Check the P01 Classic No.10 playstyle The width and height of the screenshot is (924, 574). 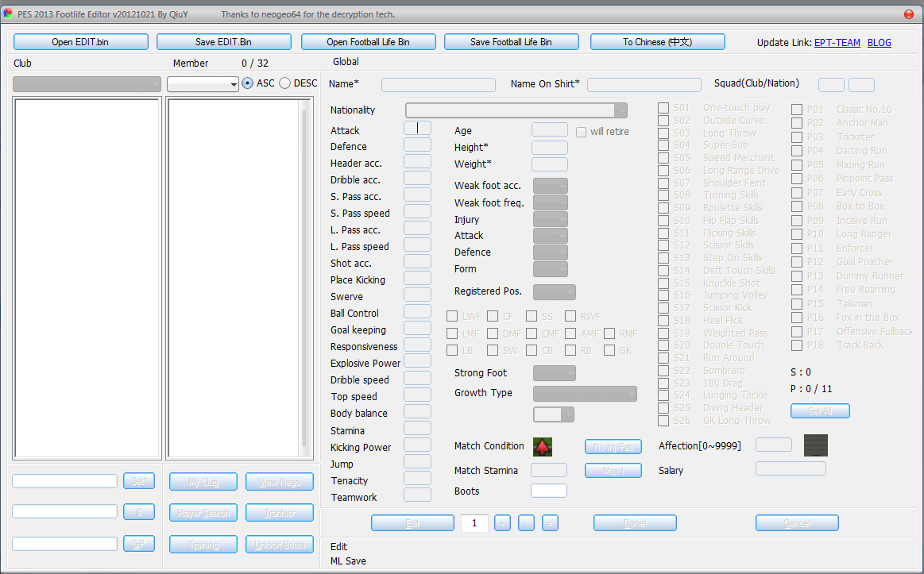[797, 109]
